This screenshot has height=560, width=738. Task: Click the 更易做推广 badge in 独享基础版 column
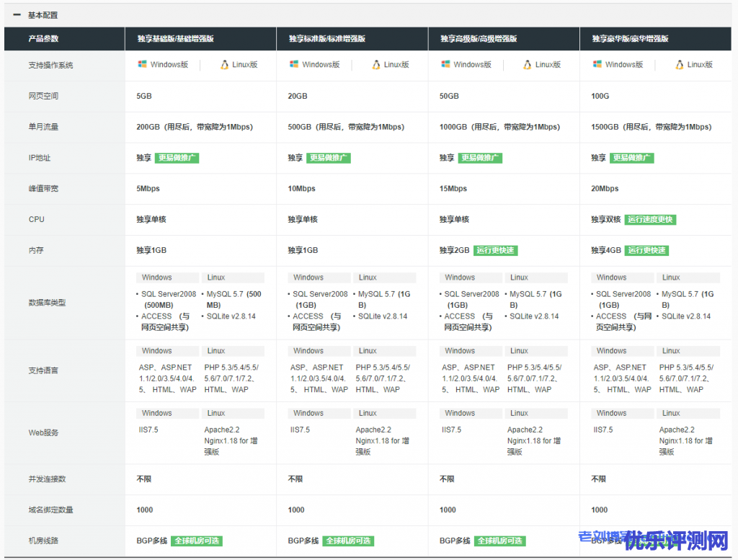pos(177,158)
